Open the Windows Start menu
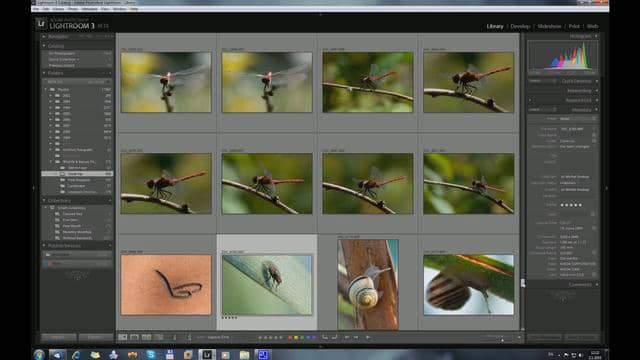Image resolution: width=640 pixels, height=360 pixels. click(x=39, y=354)
